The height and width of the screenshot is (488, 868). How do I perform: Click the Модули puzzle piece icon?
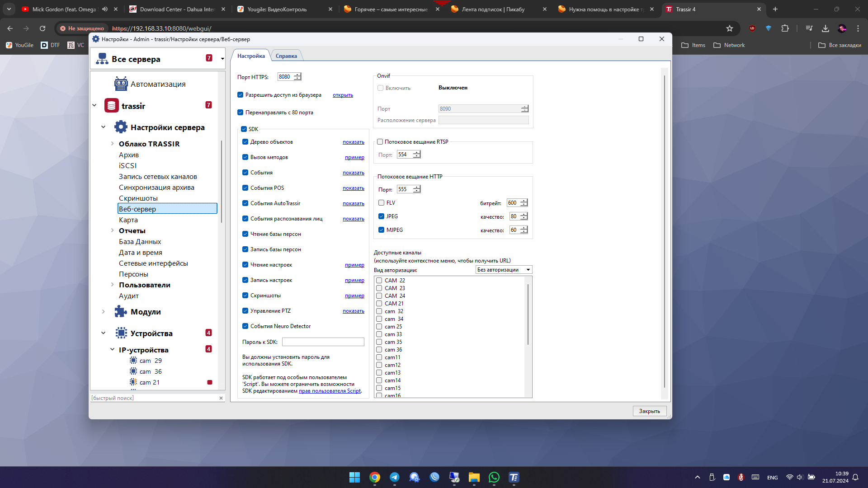click(x=121, y=311)
